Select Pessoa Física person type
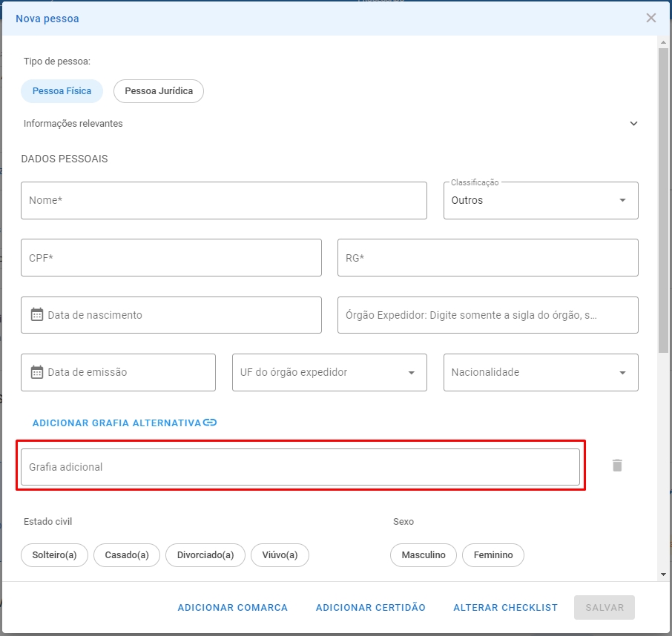Screen dimensions: 672x636 click(62, 91)
